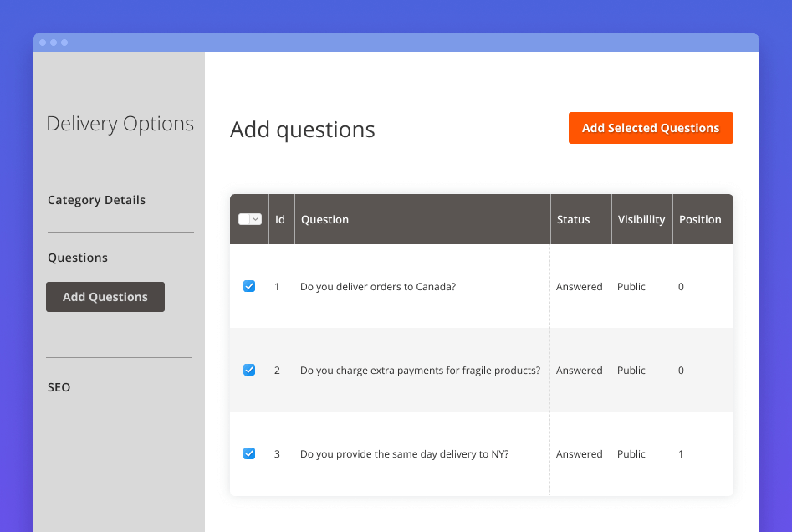This screenshot has height=532, width=792.
Task: Select the Position column header
Action: pyautogui.click(x=699, y=219)
